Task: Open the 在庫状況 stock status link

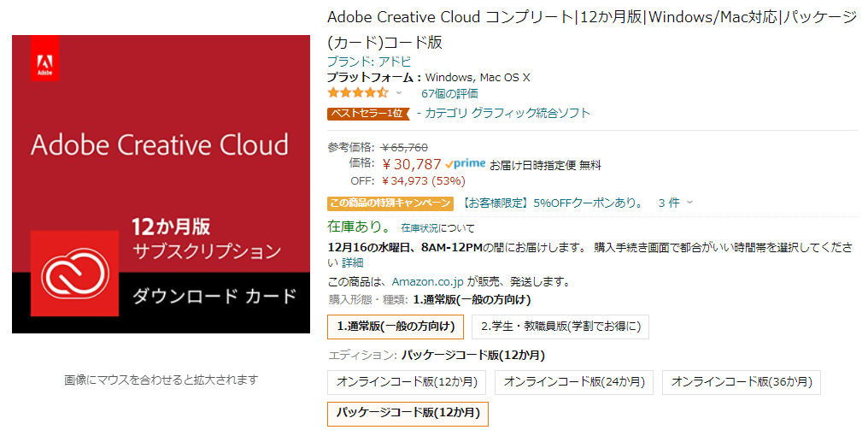Action: point(419,227)
